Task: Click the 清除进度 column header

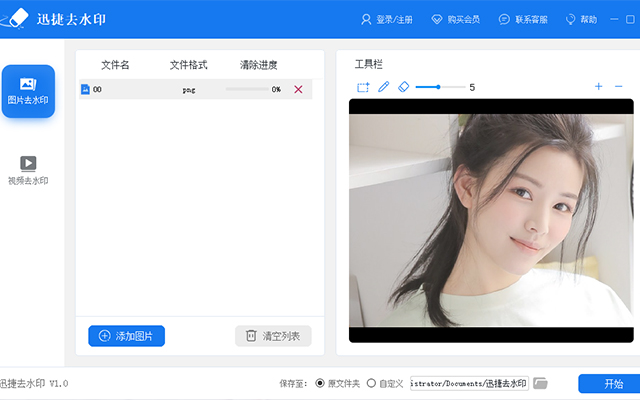Action: coord(258,65)
